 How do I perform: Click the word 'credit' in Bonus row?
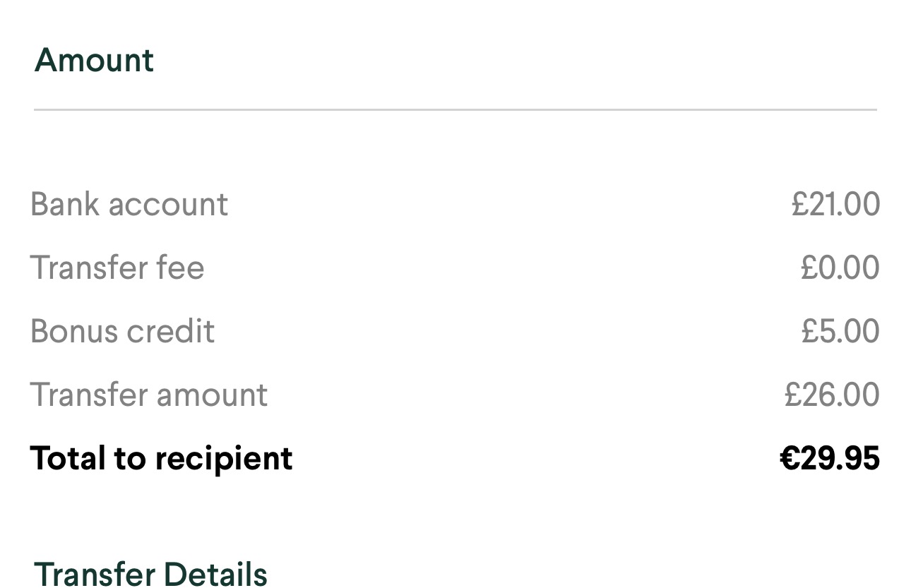tap(176, 331)
